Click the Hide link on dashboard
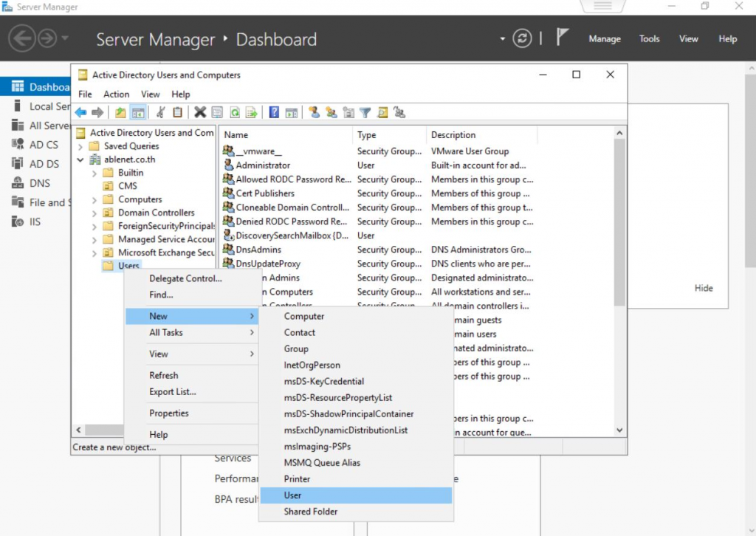Screen dimensions: 756x536 point(704,288)
